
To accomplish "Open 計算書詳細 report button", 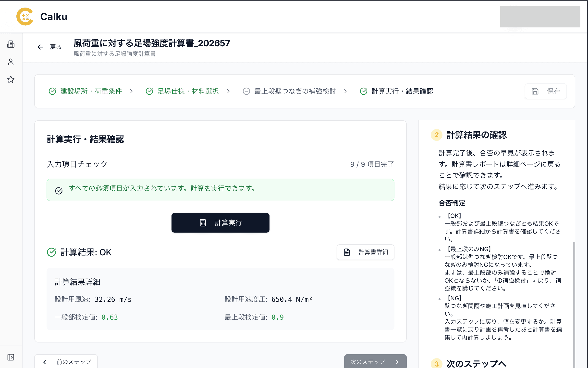I will pos(366,252).
